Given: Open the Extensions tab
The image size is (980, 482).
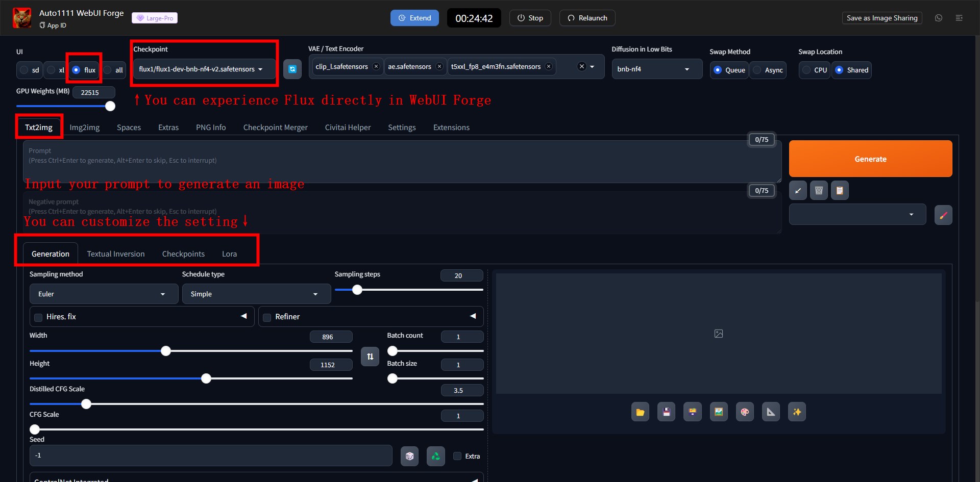Looking at the screenshot, I should [451, 127].
